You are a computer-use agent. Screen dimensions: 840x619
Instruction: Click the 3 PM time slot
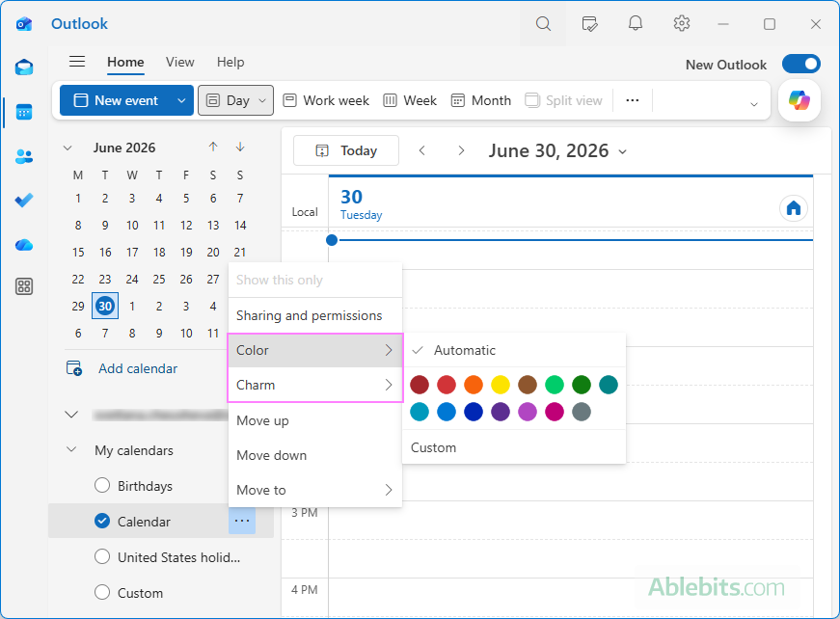571,520
